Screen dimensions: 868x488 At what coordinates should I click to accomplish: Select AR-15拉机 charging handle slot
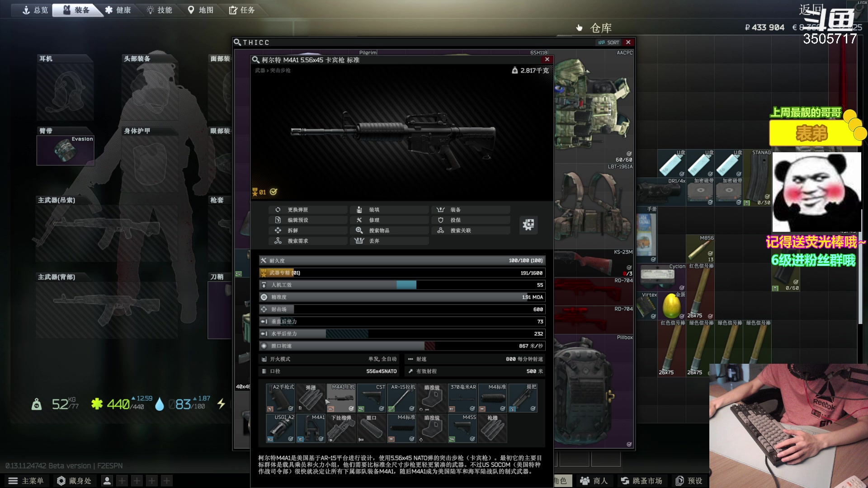(401, 398)
